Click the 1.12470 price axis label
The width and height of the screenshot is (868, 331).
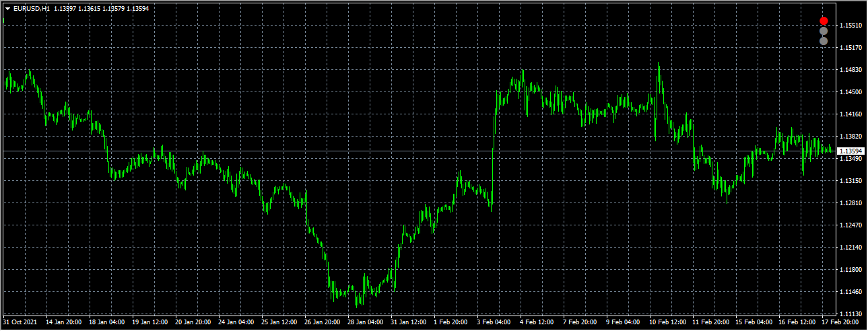coord(850,225)
